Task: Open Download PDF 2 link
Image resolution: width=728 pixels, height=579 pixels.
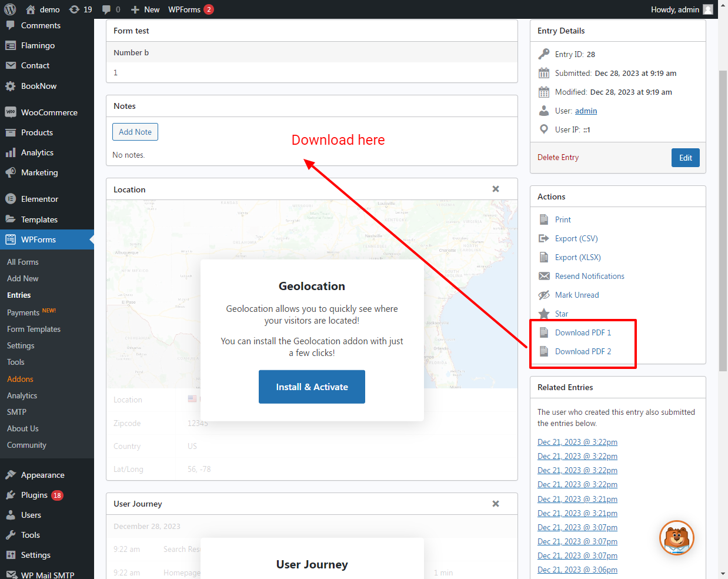Action: [583, 351]
